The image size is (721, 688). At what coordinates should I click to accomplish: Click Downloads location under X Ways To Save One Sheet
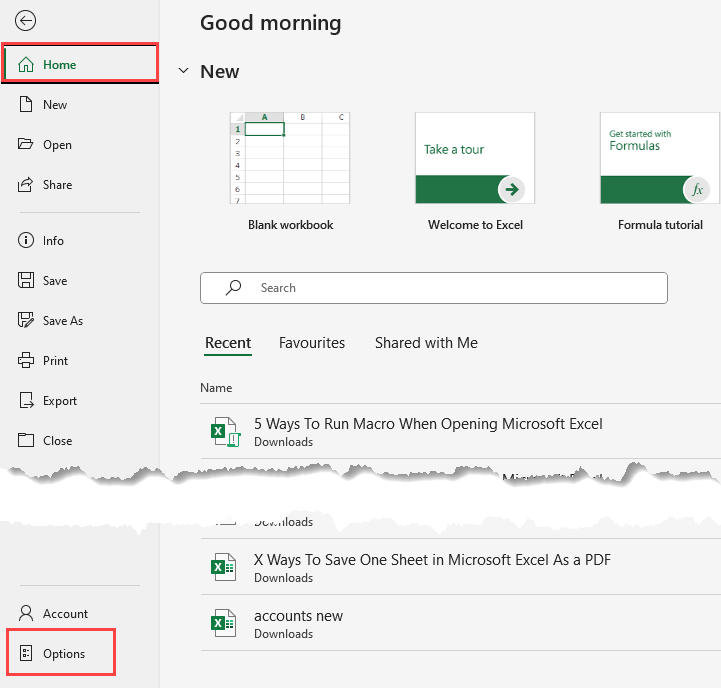pos(284,578)
